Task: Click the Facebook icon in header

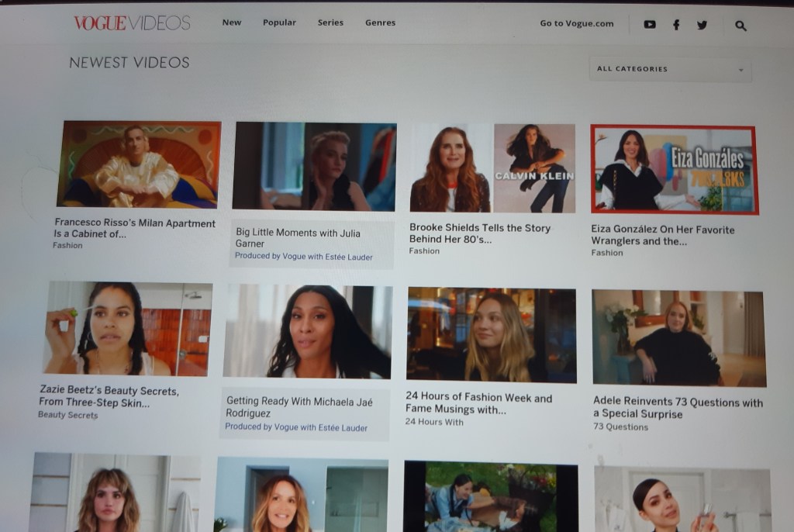Action: [x=676, y=25]
